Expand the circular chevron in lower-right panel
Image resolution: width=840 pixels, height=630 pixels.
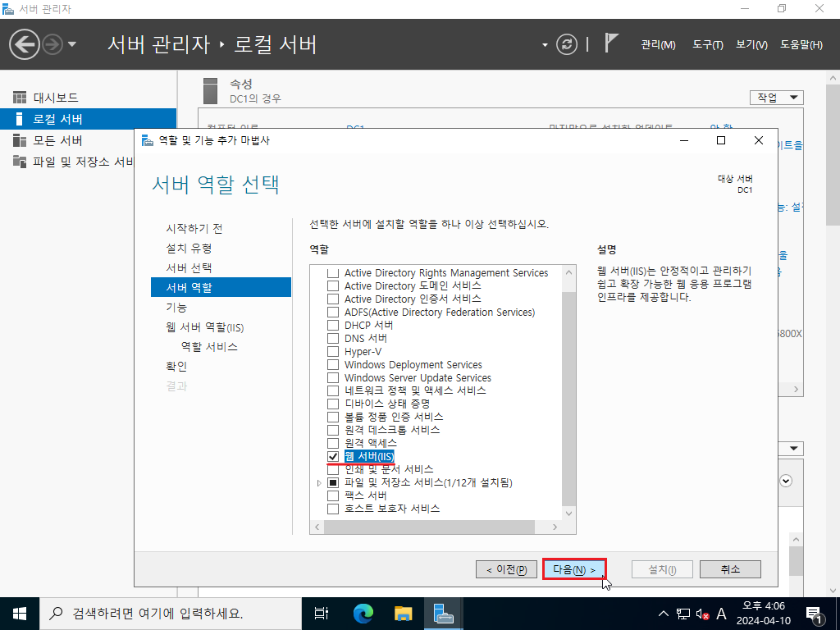[786, 481]
